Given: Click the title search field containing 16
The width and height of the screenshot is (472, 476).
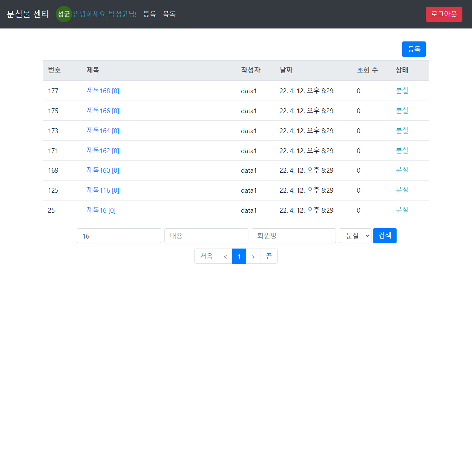Looking at the screenshot, I should tap(119, 236).
